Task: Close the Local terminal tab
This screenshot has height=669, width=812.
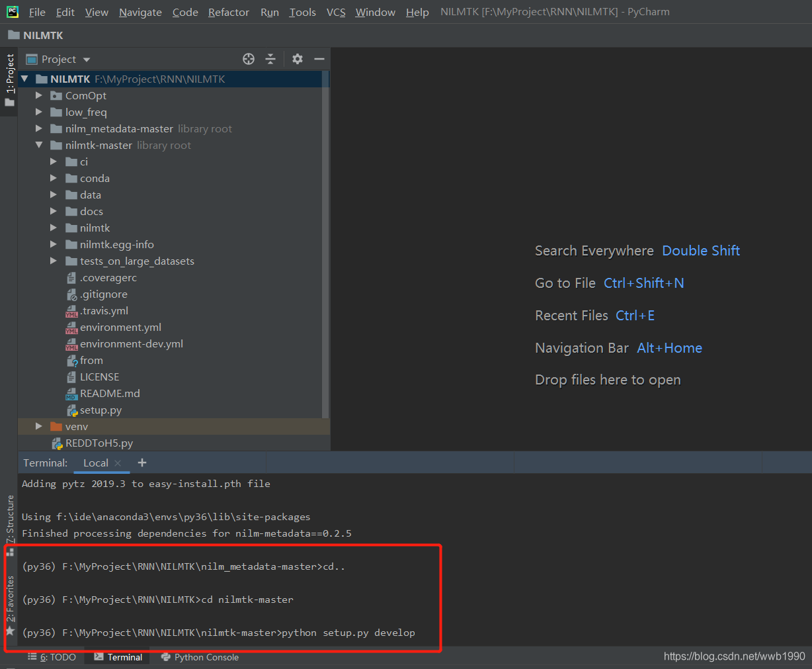Action: click(118, 463)
